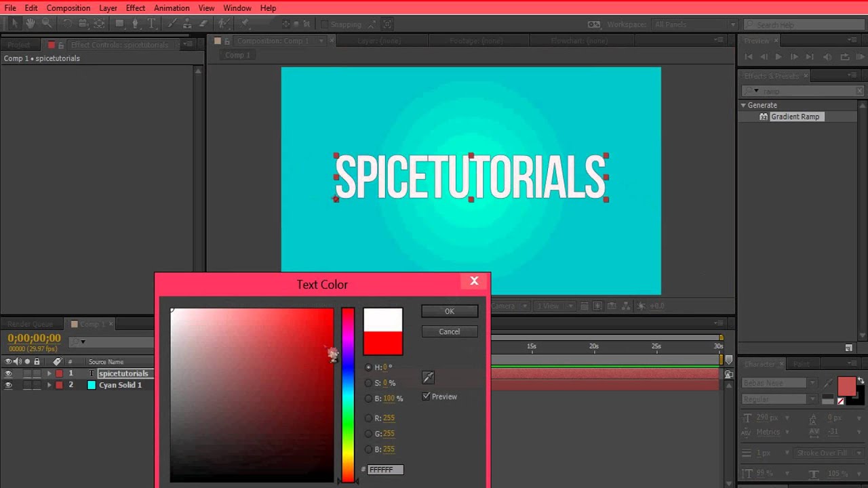Click the Search Help field
The image size is (868, 488).
(x=804, y=24)
